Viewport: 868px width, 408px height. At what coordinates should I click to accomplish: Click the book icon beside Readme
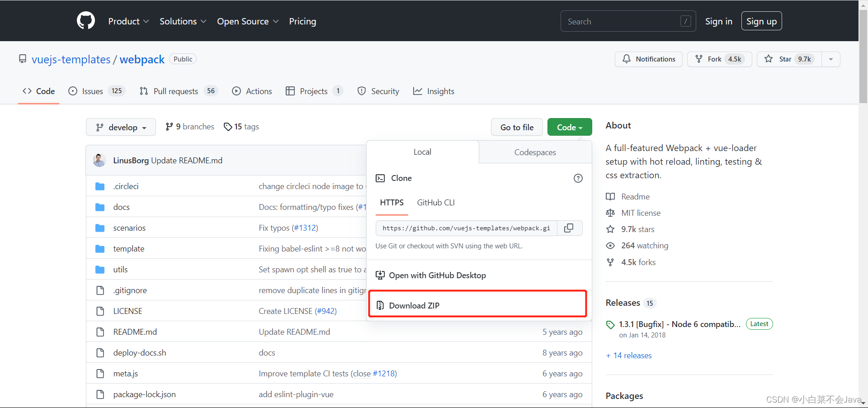click(610, 197)
